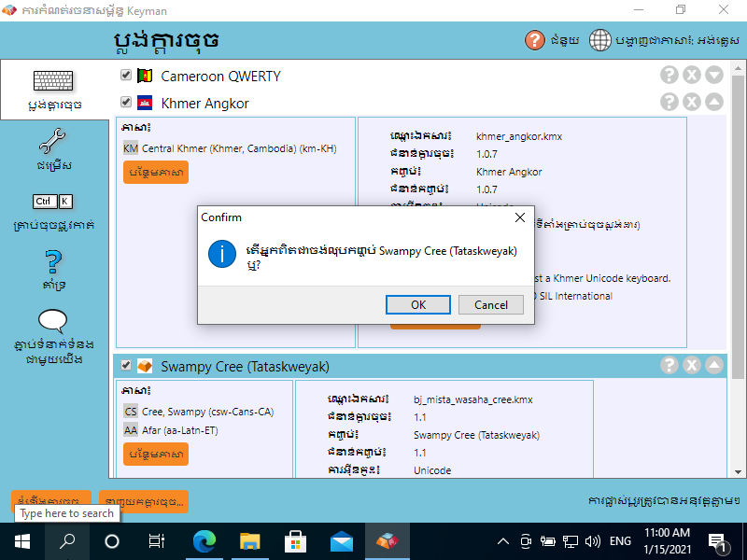The height and width of the screenshot is (560, 747).
Task: Toggle the Swampy Cree keyboard checkbox
Action: point(126,365)
